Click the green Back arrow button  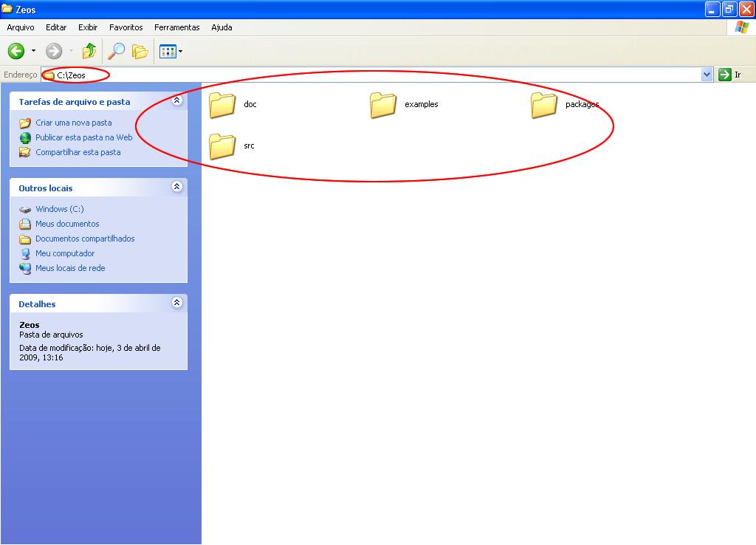click(x=16, y=51)
